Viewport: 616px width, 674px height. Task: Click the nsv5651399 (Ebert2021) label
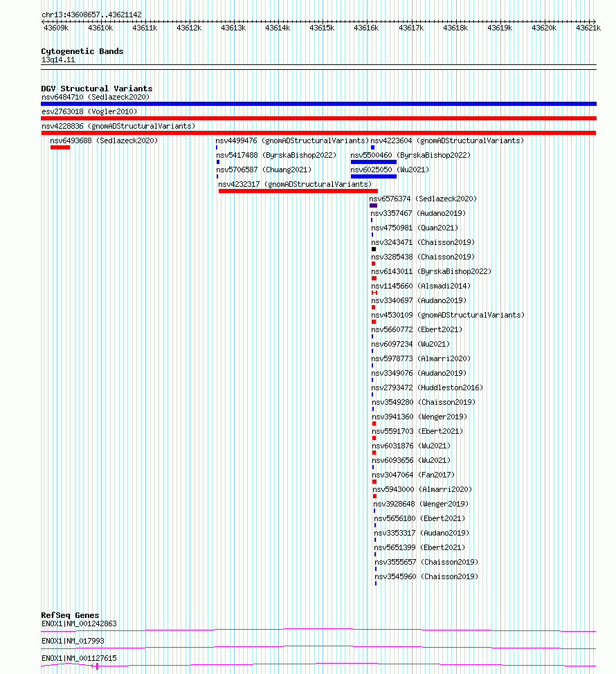point(419,547)
